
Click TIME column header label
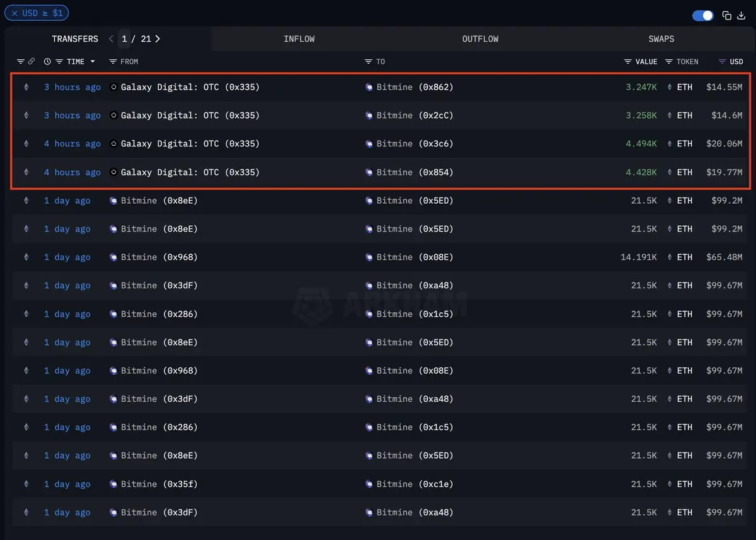coord(76,61)
